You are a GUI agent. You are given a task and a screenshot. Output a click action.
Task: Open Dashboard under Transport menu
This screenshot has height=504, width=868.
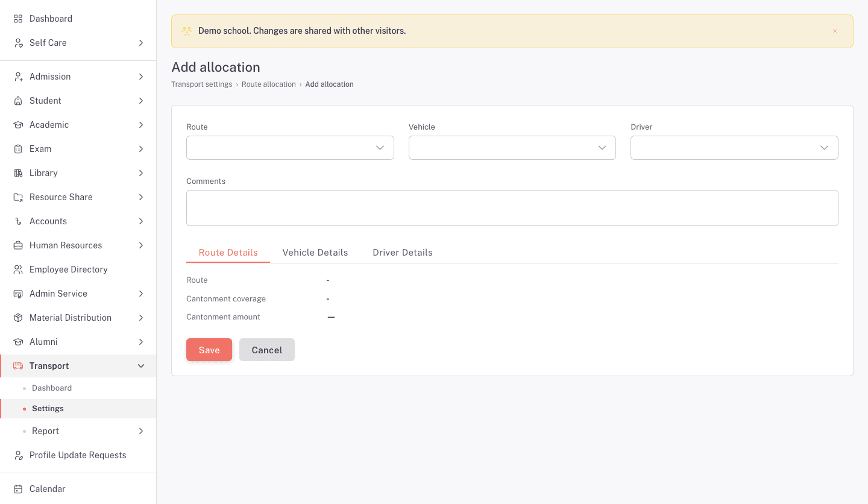tap(78, 388)
